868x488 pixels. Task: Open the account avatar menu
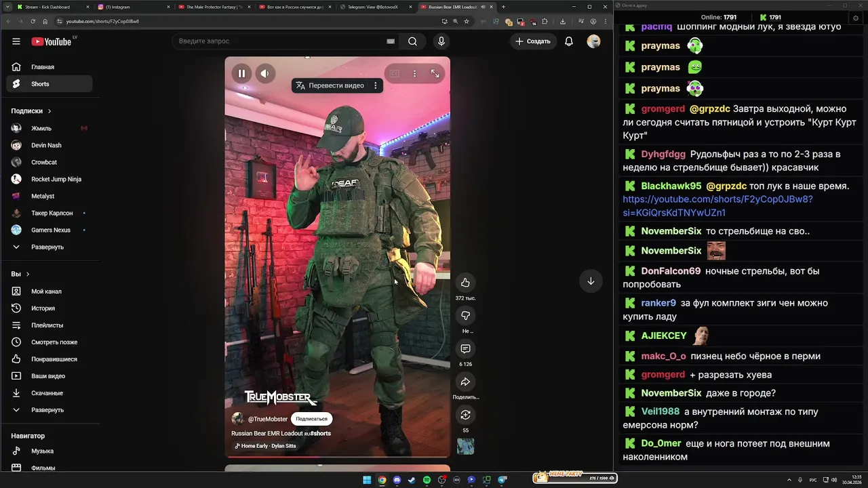[593, 41]
